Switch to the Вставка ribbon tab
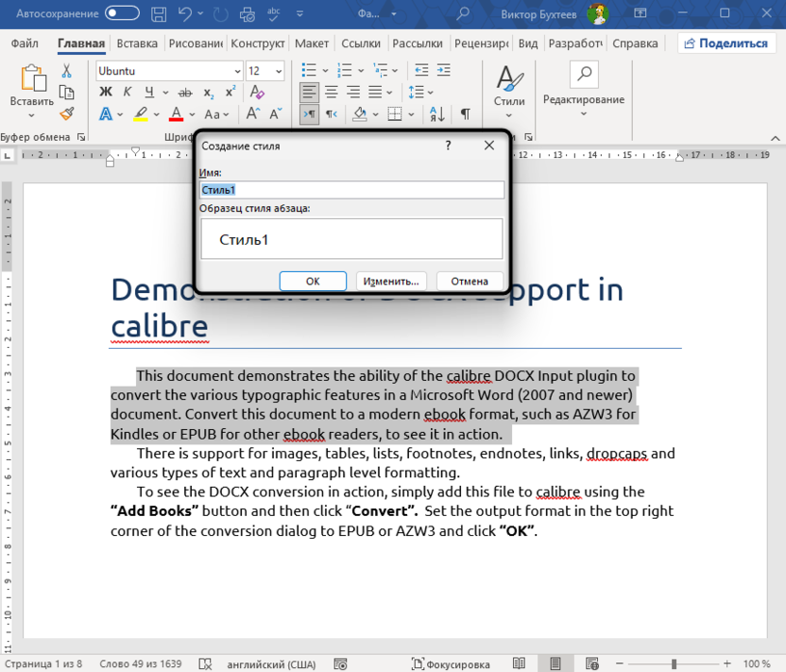This screenshot has height=672, width=786. [138, 43]
